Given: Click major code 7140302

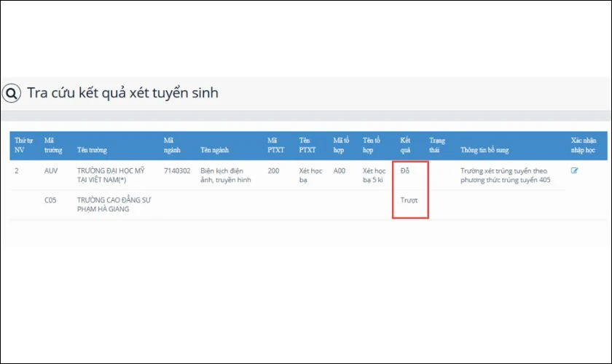Looking at the screenshot, I should [x=177, y=170].
